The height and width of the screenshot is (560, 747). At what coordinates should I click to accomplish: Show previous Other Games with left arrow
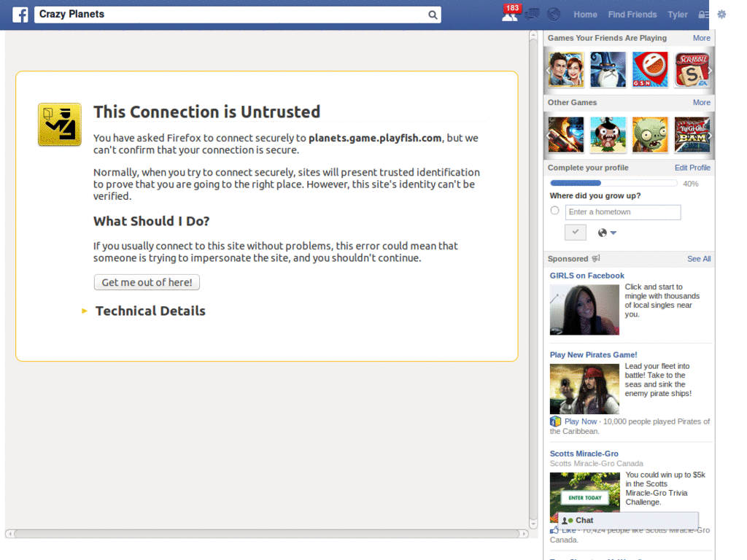(x=548, y=135)
